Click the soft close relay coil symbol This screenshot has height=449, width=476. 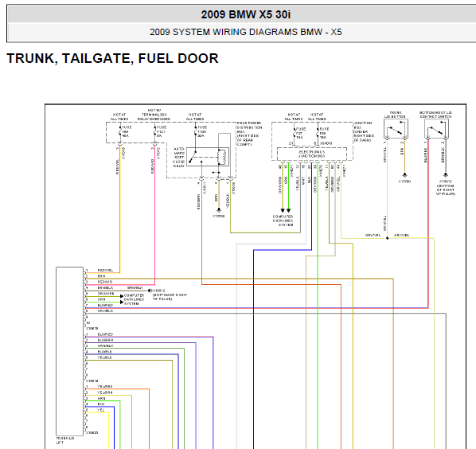coord(221,157)
